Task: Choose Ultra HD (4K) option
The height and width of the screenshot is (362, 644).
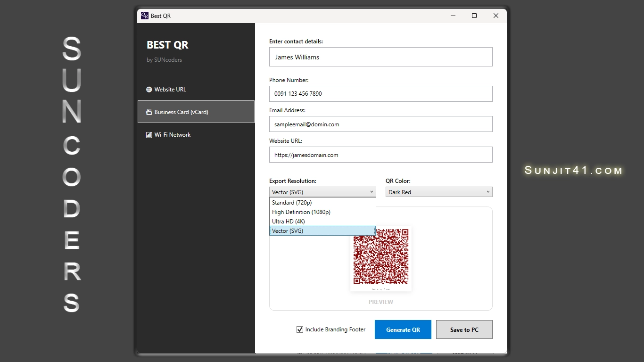Action: pos(322,222)
